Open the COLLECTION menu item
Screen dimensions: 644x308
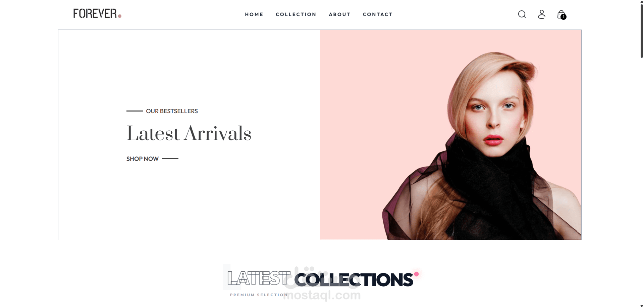296,14
